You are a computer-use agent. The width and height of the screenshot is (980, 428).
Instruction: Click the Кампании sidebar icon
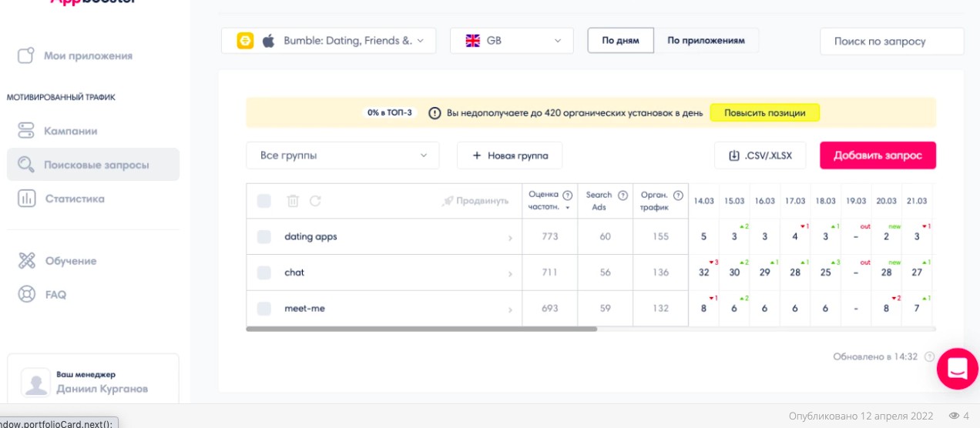pyautogui.click(x=27, y=131)
